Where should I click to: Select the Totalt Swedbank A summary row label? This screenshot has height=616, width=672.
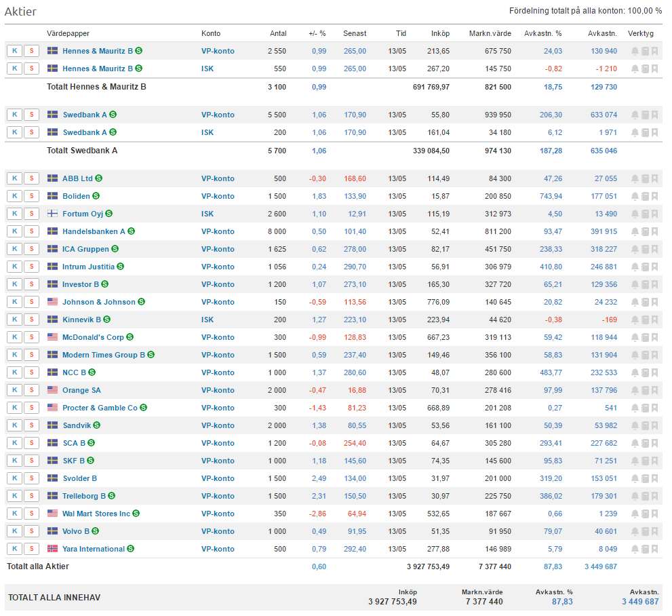pos(82,151)
